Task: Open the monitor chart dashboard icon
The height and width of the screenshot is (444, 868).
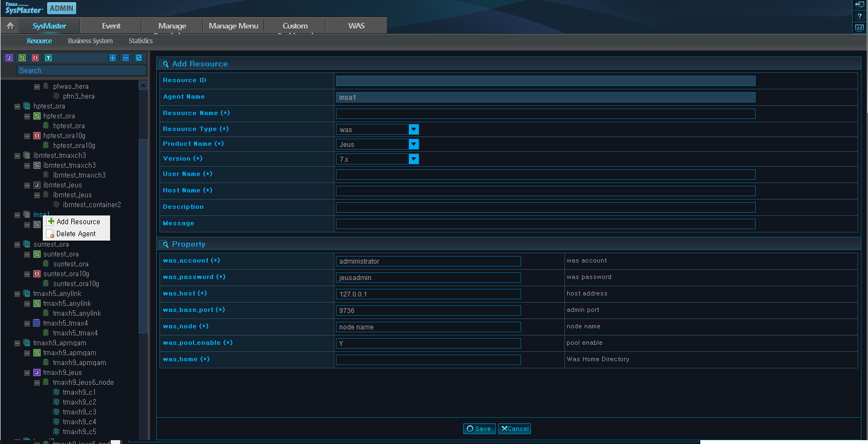Action: (x=859, y=28)
